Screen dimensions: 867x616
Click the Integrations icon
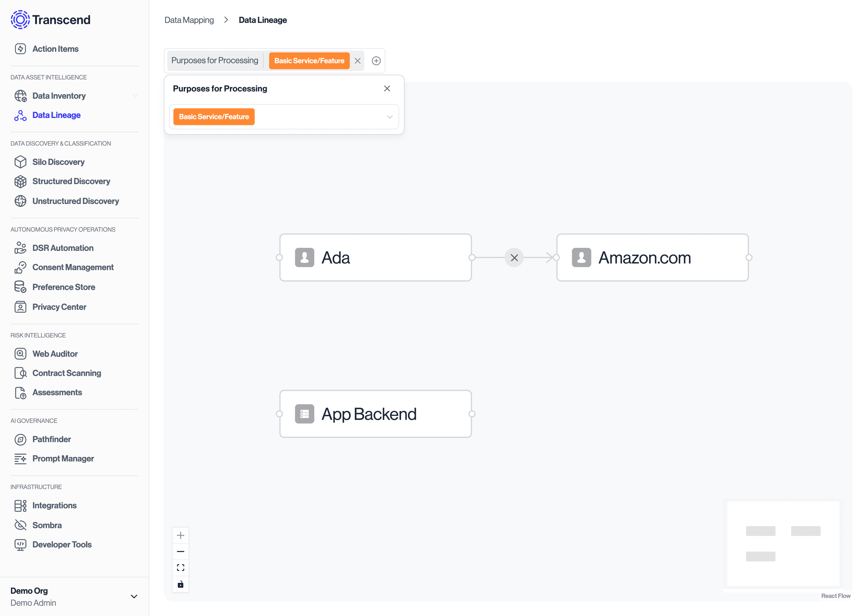pos(21,505)
